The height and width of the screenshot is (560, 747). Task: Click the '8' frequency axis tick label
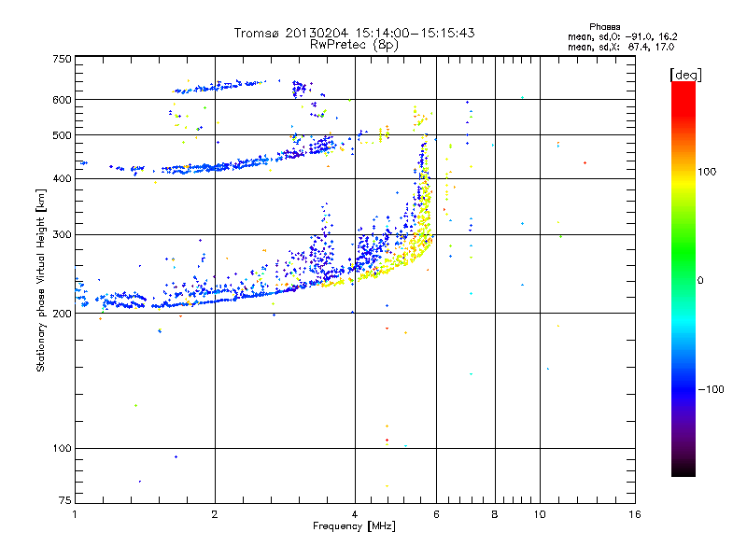(495, 514)
